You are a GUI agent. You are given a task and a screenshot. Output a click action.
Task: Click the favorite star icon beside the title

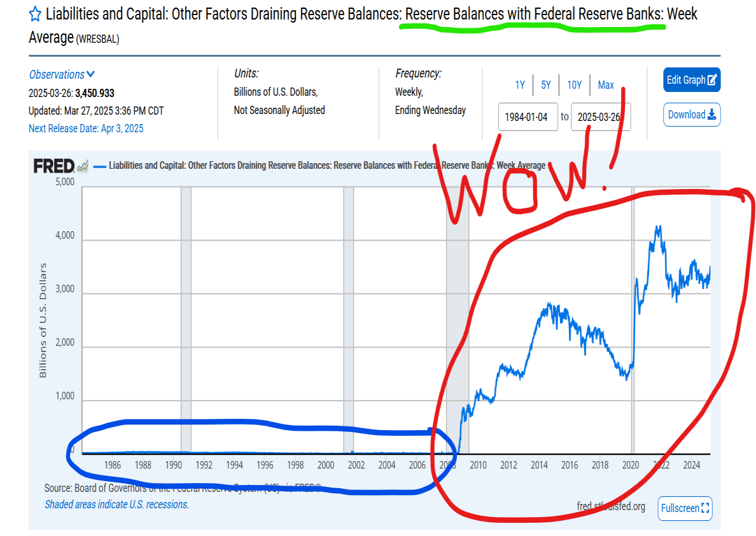(35, 14)
